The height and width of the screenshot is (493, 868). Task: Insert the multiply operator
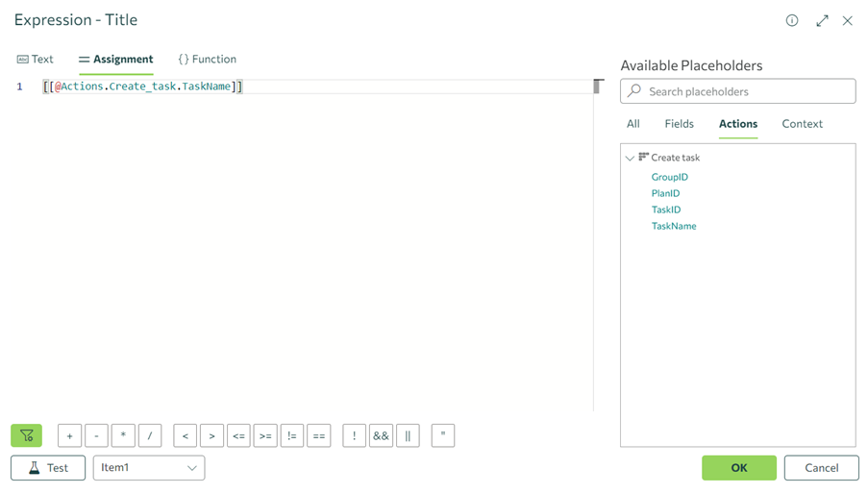pyautogui.click(x=123, y=436)
